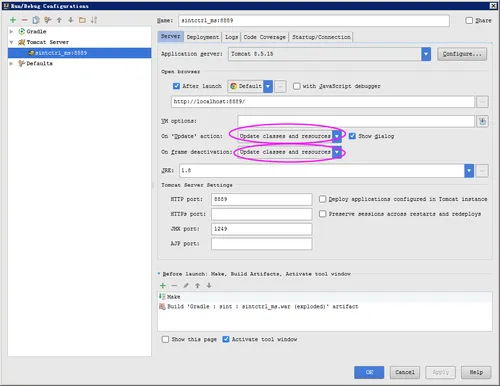This screenshot has height=386, width=500.
Task: Toggle Activate tool window checkbox
Action: click(226, 339)
